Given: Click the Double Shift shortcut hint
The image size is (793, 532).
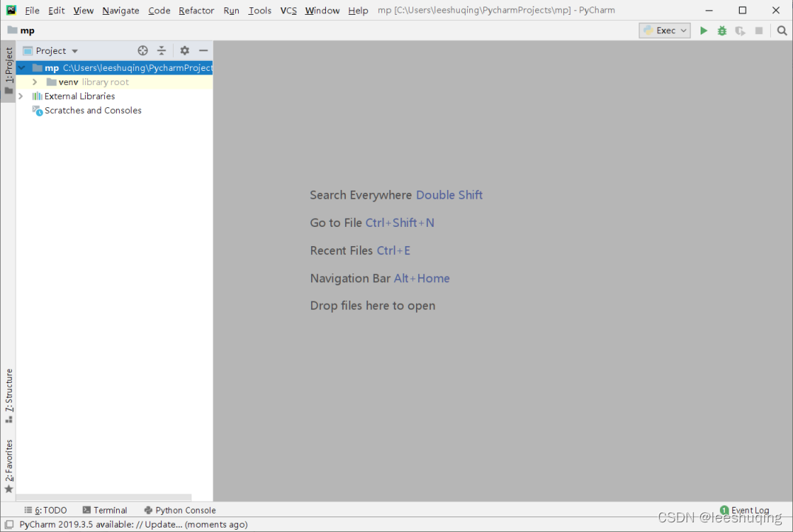Looking at the screenshot, I should click(449, 194).
